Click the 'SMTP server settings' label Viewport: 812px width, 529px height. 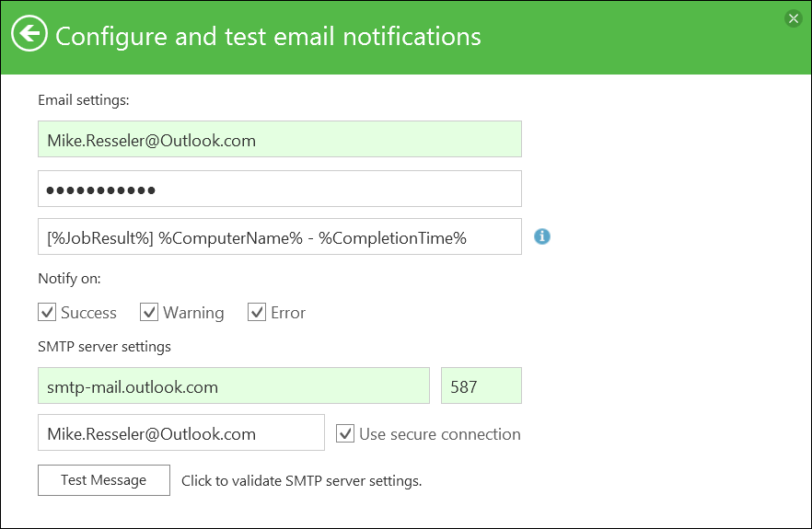[x=104, y=346]
